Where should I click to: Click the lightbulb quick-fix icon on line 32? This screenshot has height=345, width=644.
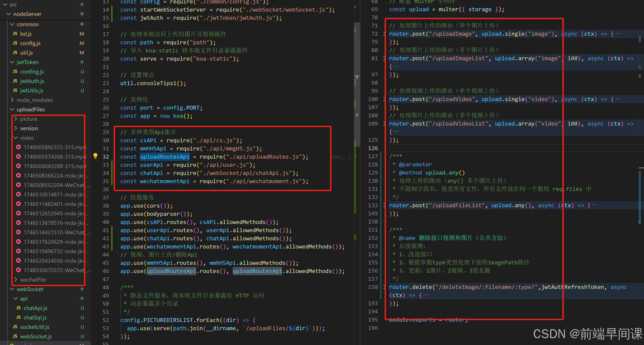[x=95, y=156]
